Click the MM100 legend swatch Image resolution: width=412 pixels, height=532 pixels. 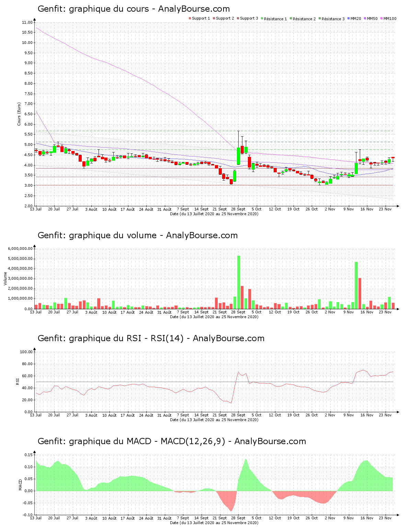pos(381,19)
